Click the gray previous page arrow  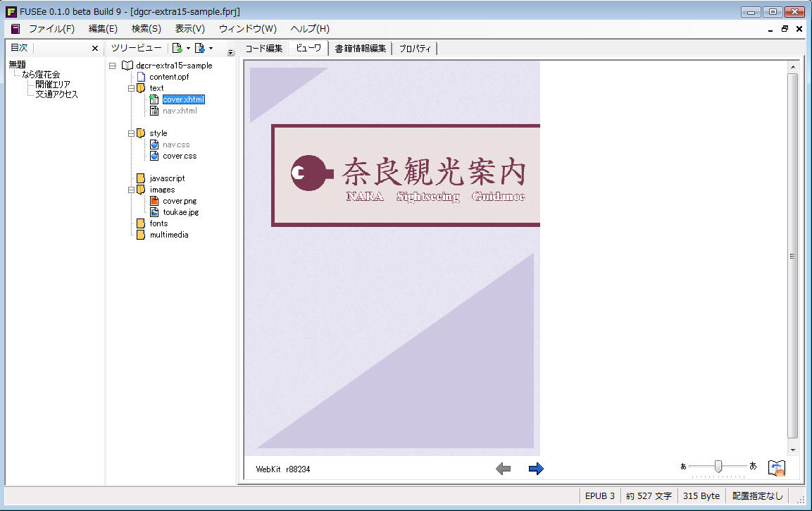click(x=503, y=469)
